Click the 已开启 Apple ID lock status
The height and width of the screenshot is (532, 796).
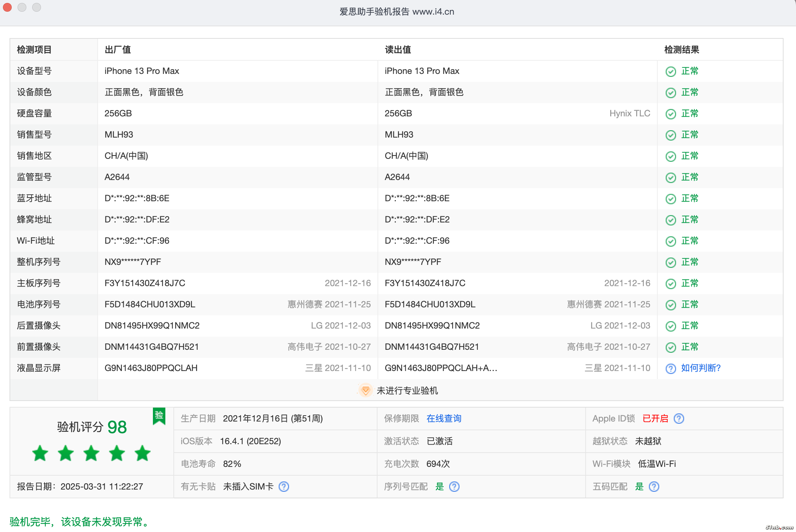tap(655, 419)
